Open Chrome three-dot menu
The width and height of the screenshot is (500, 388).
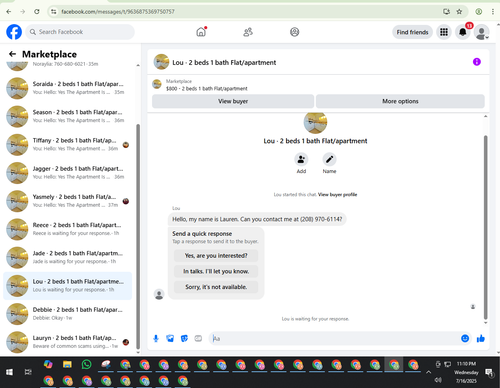(493, 12)
